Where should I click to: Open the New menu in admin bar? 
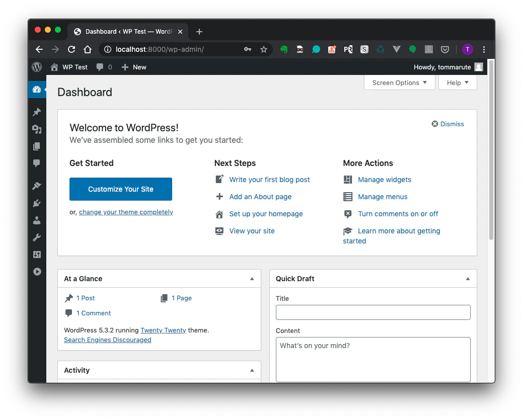coord(134,67)
